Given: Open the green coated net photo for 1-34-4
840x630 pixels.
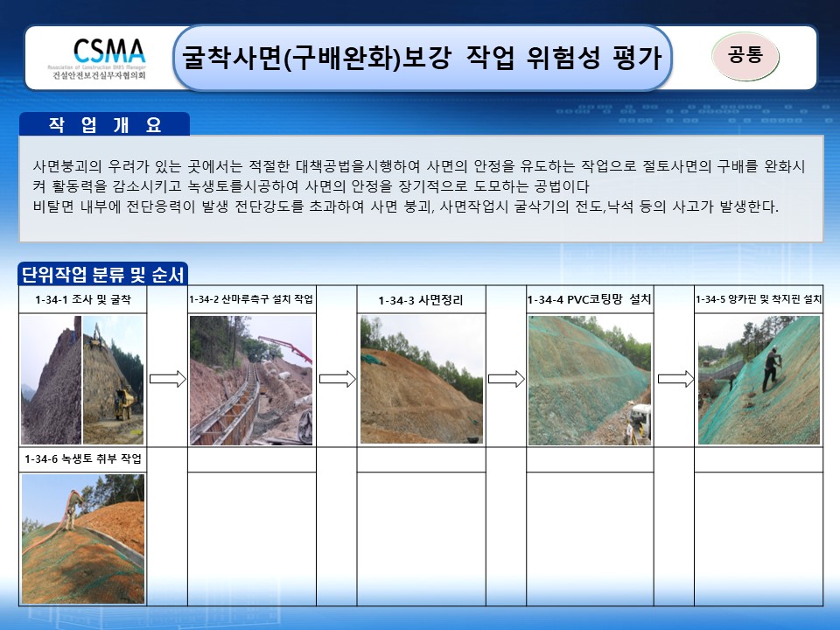Looking at the screenshot, I should (589, 381).
